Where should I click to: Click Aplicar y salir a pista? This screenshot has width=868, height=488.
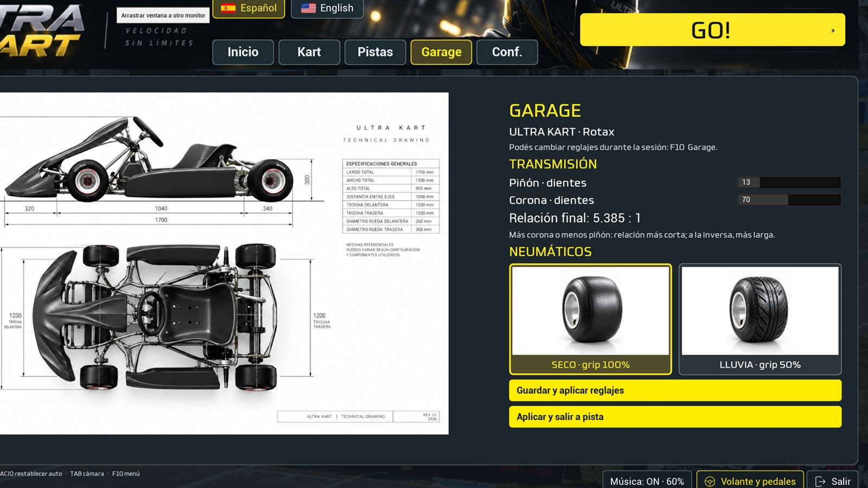point(675,417)
